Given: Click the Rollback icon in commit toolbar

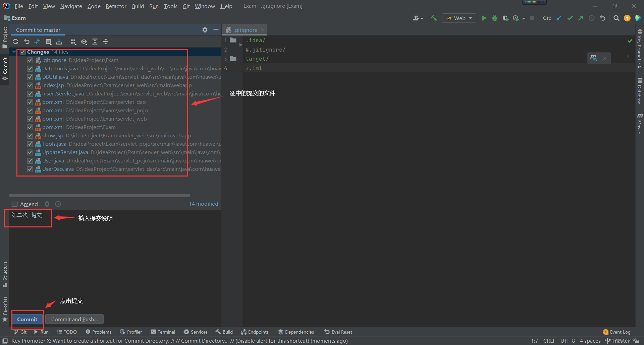Looking at the screenshot, I should pyautogui.click(x=26, y=42).
